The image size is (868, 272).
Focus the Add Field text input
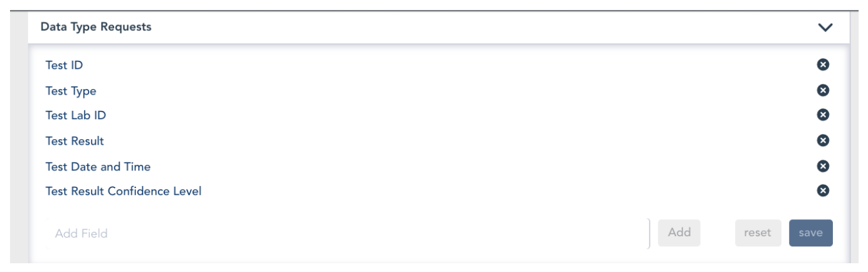[x=346, y=233]
